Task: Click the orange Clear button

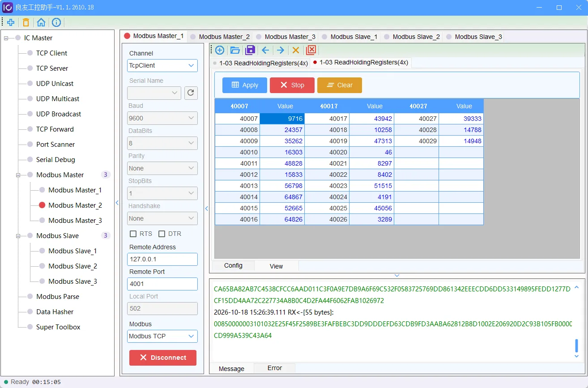Action: (x=340, y=85)
